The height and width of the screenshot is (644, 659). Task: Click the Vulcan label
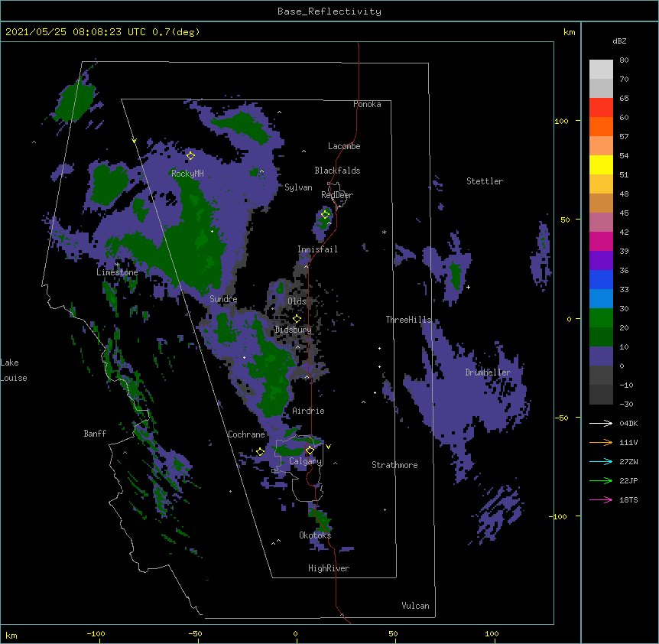(x=415, y=606)
